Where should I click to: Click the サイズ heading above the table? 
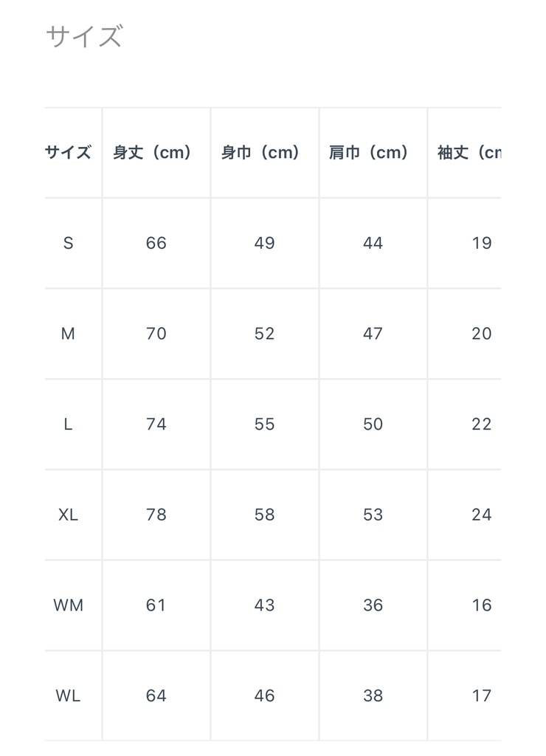point(83,35)
